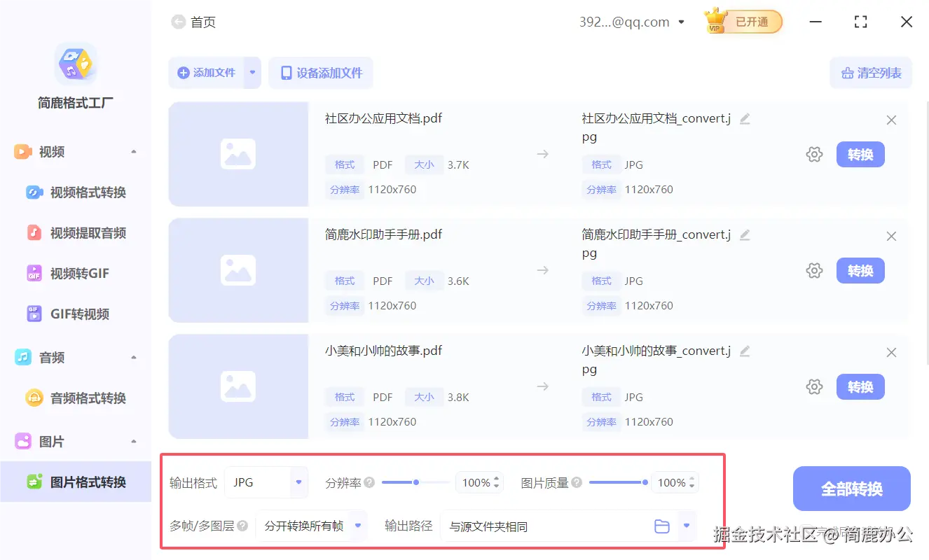Click thumbnail of 社区办公应用文档.pdf
Image resolution: width=929 pixels, height=560 pixels.
[x=238, y=154]
